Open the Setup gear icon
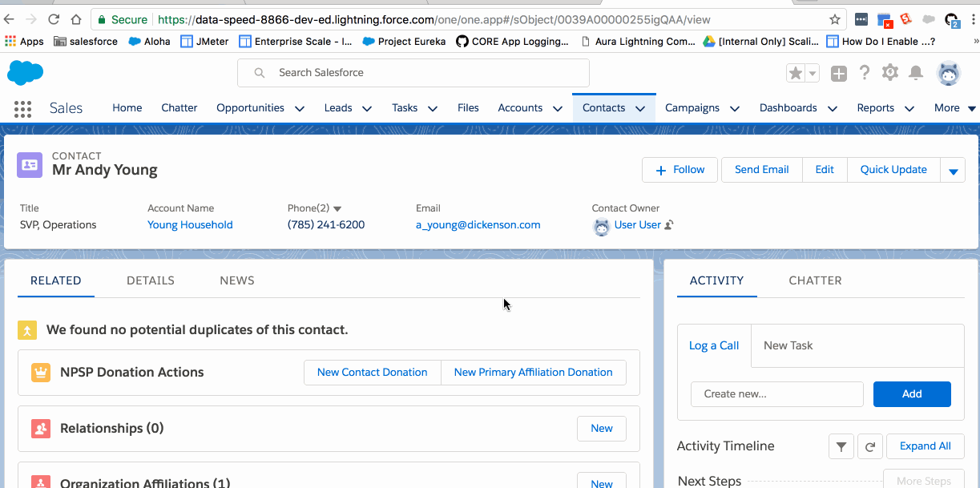 (890, 73)
